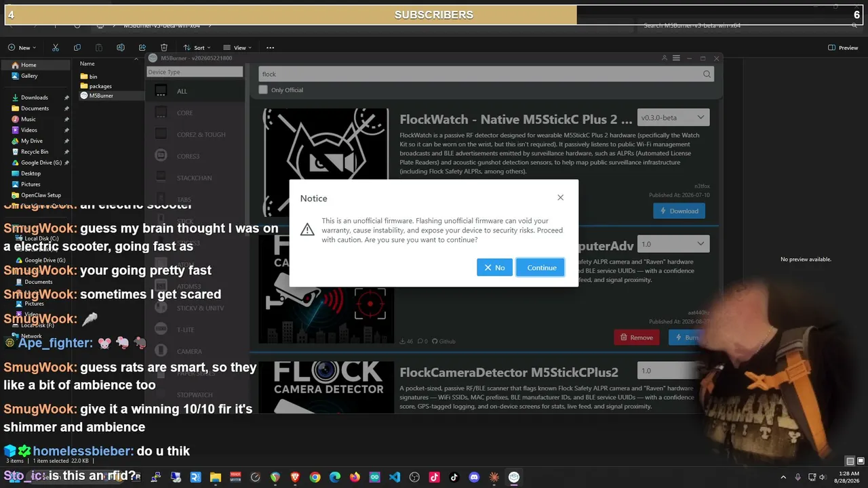
Task: Show hidden system tray icons
Action: tap(783, 477)
